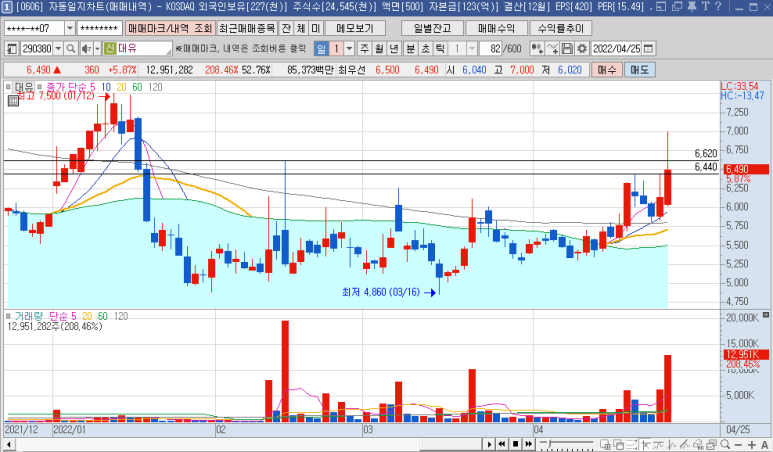Viewport: 773px width, 452px height.
Task: Switch to 주 weekly period
Action: click(364, 48)
